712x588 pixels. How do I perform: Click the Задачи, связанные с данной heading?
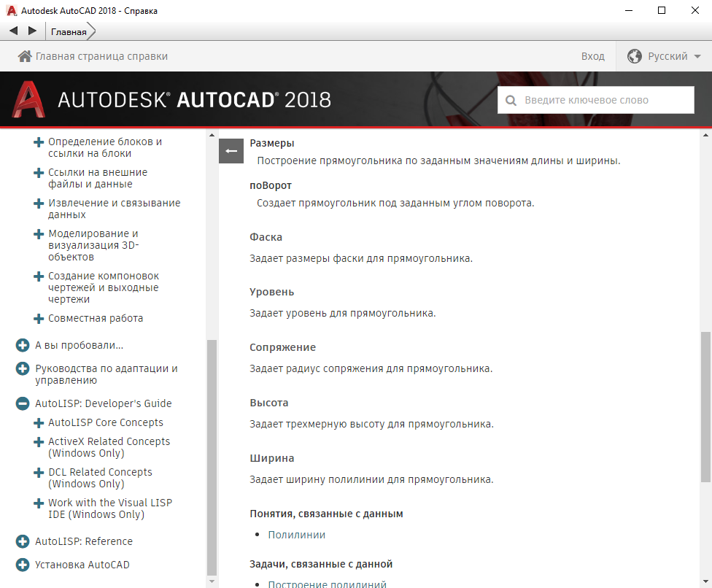coord(321,564)
